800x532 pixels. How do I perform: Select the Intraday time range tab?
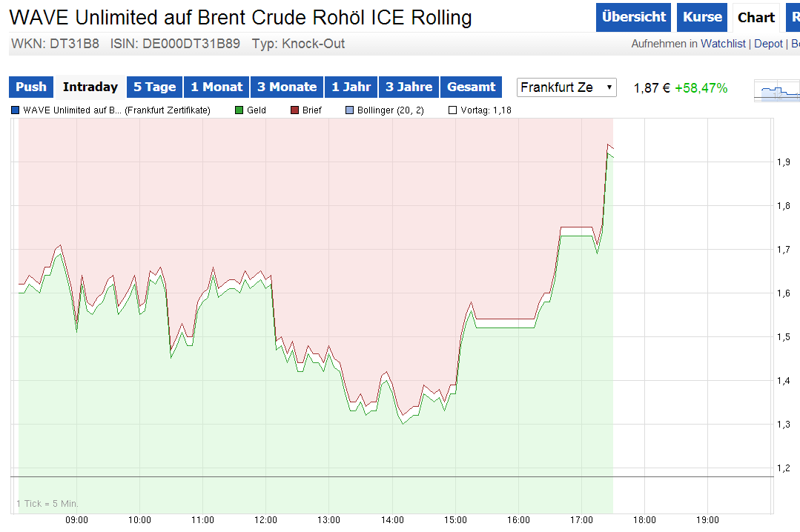click(x=90, y=87)
